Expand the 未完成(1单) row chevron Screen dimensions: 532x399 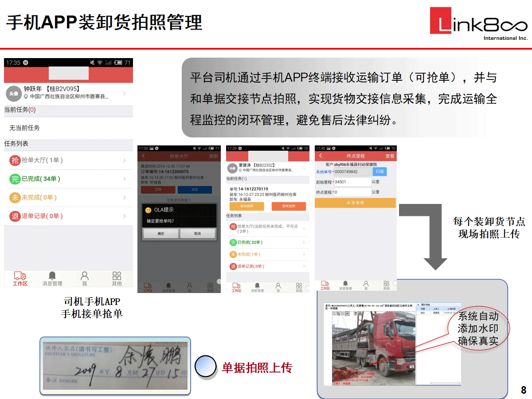tap(304, 254)
